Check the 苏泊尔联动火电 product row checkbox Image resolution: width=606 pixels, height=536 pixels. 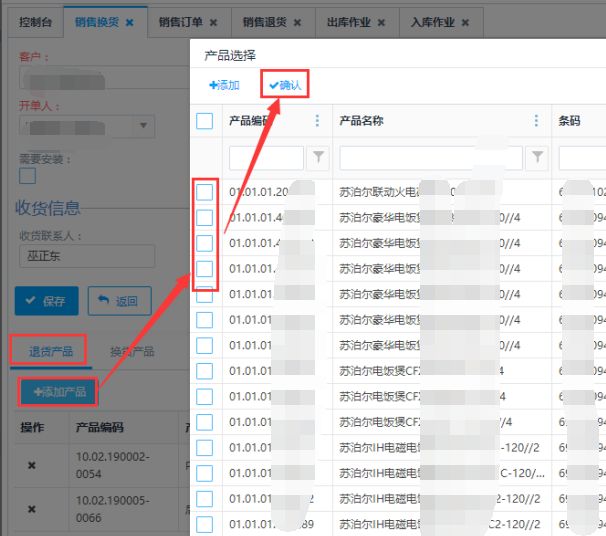point(204,191)
